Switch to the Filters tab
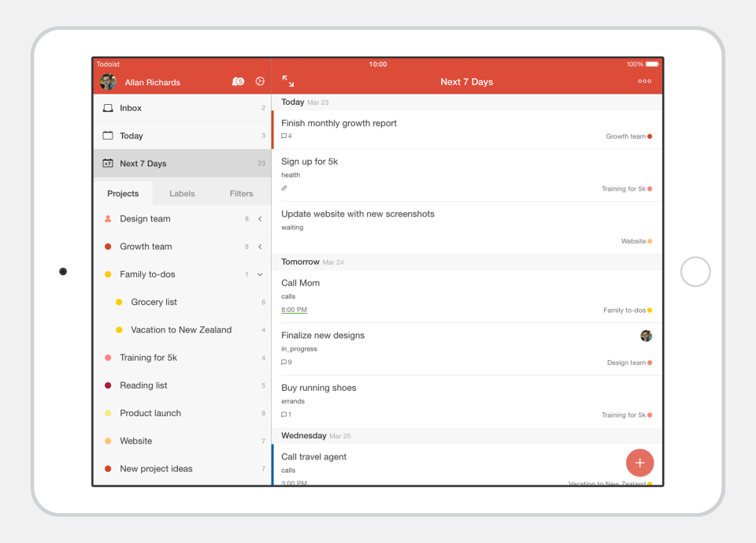Viewport: 756px width, 543px height. (241, 193)
